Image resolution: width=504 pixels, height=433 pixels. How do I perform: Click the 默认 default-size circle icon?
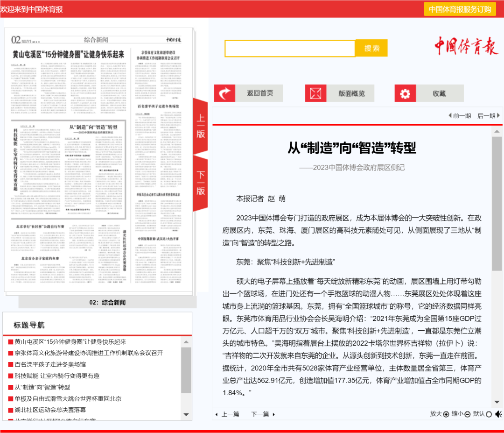[x=489, y=414]
